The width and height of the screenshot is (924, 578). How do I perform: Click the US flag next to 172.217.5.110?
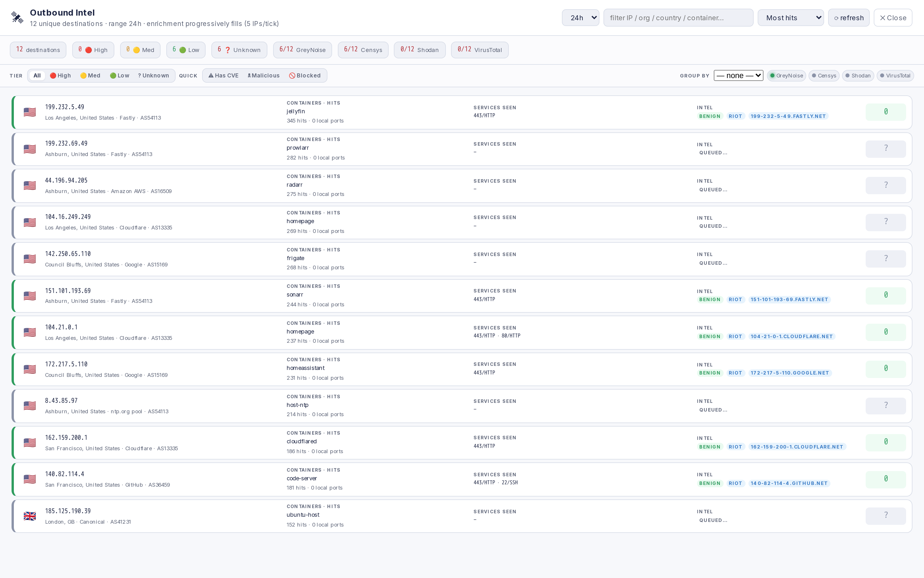30,369
